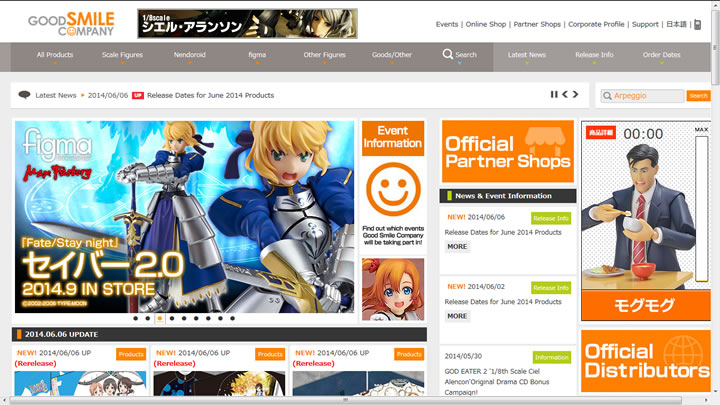The width and height of the screenshot is (720, 405).
Task: Show next news ticker item
Action: [x=575, y=94]
